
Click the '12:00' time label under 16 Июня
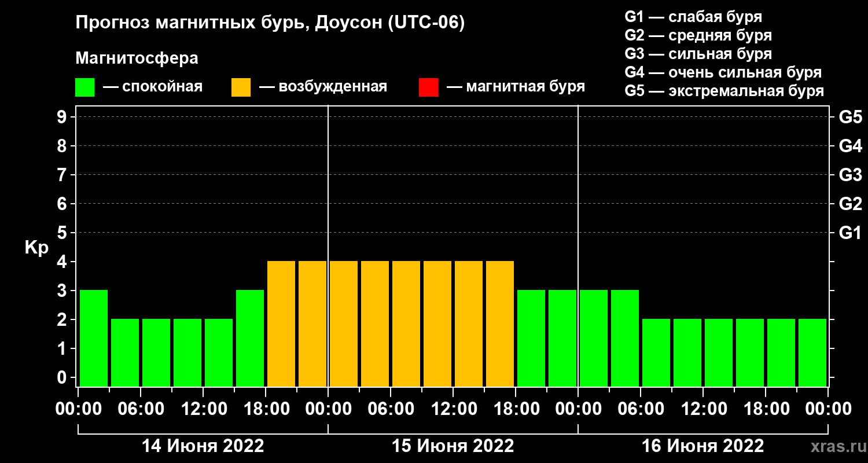704,409
